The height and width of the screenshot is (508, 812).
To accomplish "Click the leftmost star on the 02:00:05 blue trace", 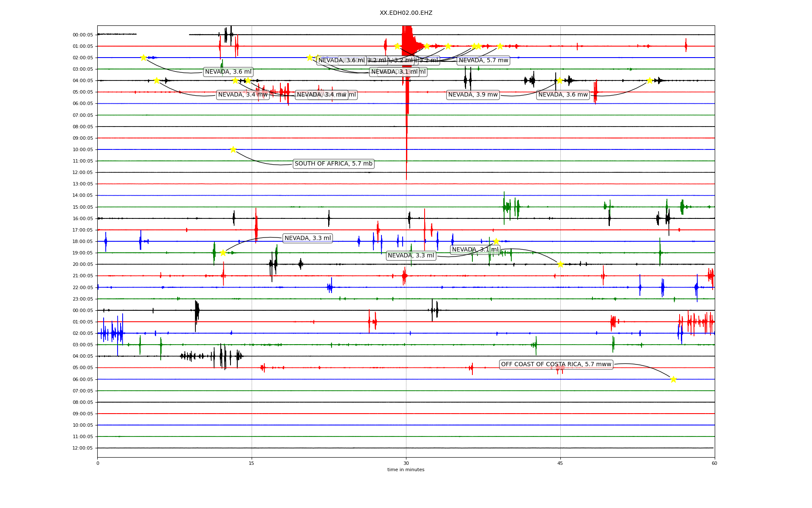I will (143, 58).
